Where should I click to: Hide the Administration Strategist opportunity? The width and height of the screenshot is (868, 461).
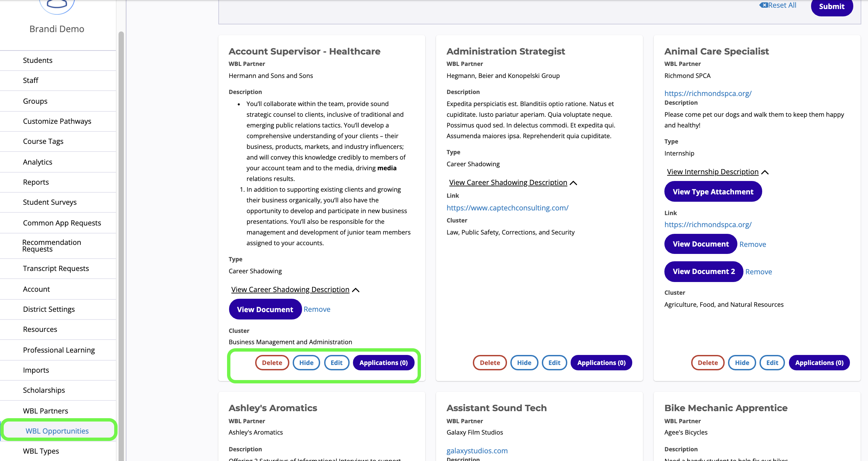[x=524, y=363]
